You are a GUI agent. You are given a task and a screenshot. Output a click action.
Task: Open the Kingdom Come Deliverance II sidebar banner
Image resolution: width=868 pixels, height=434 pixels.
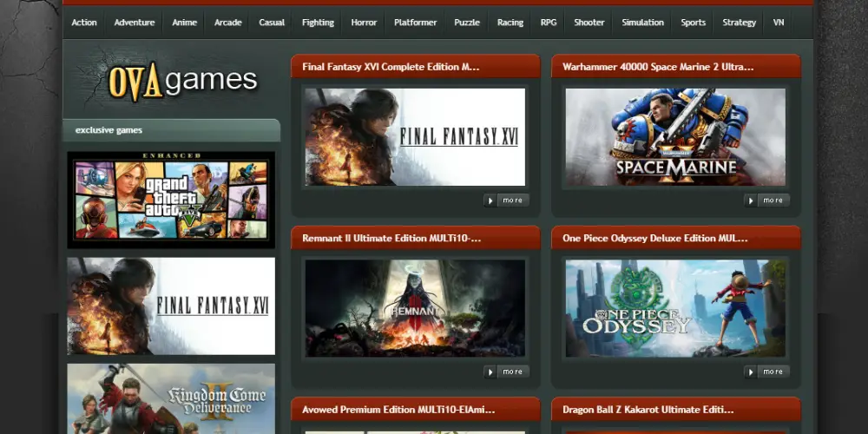171,398
